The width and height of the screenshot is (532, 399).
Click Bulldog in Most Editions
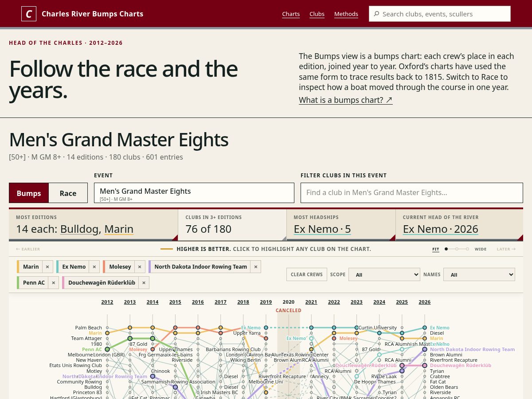click(80, 229)
